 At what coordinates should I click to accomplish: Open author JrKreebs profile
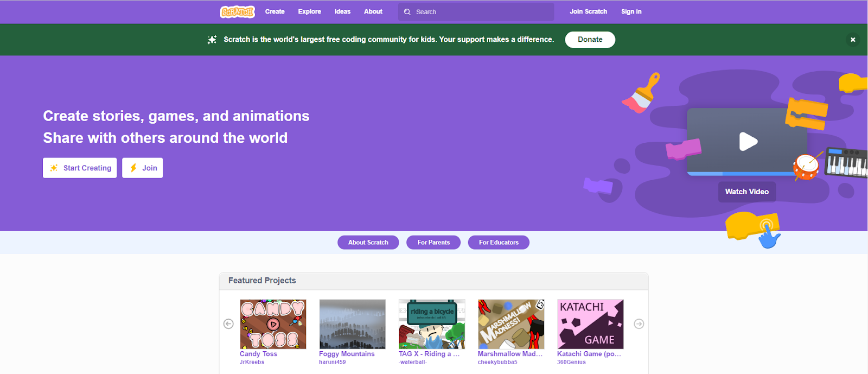pos(252,362)
